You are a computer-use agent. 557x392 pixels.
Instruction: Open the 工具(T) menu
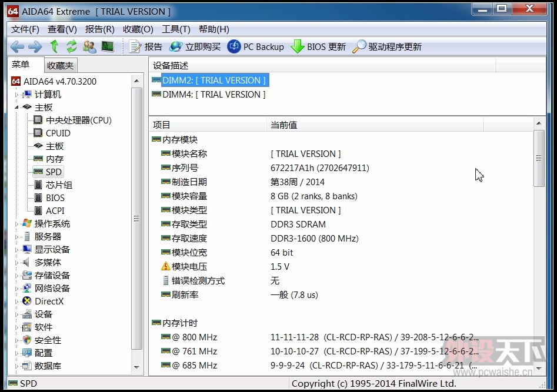(x=176, y=29)
